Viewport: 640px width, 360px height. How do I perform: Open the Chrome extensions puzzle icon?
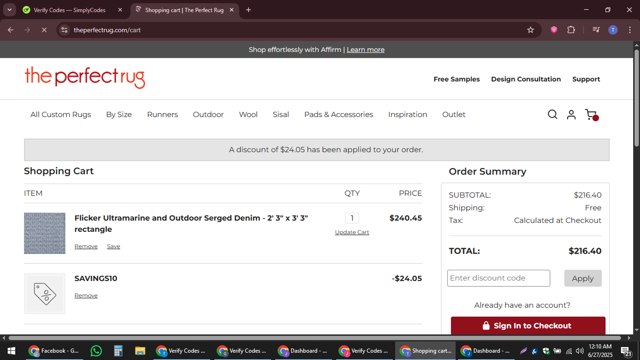(571, 30)
